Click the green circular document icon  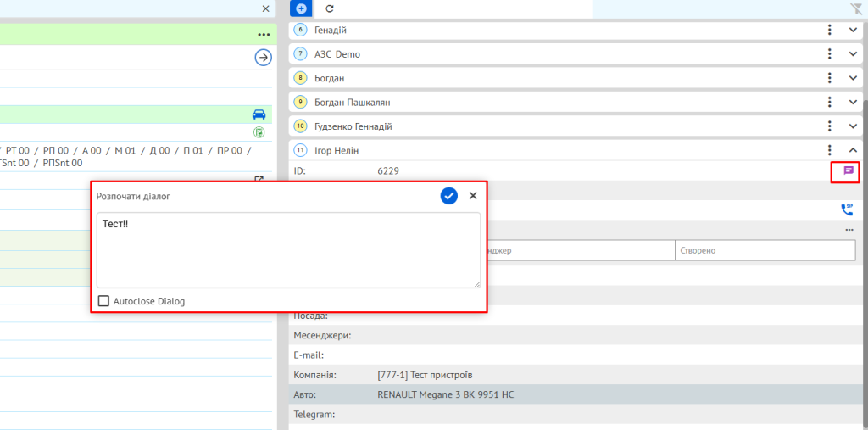pyautogui.click(x=259, y=131)
